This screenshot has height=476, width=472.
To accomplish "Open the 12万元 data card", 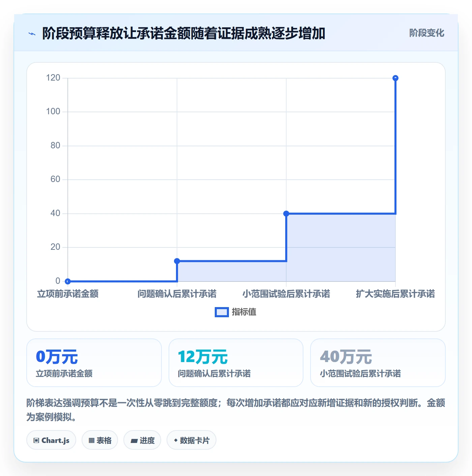I will [x=236, y=363].
